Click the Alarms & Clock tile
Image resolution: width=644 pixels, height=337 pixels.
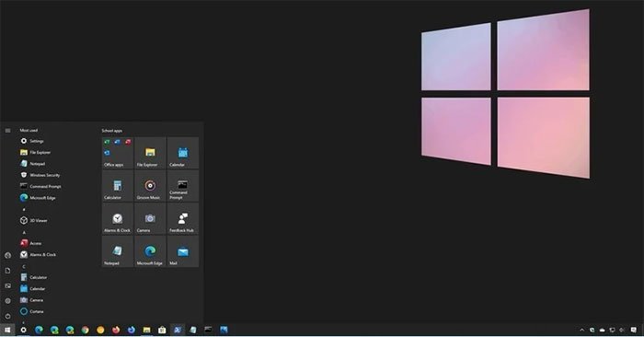pyautogui.click(x=118, y=218)
